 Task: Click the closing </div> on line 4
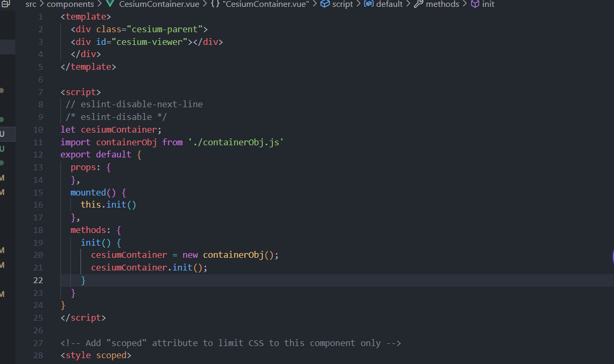point(86,54)
